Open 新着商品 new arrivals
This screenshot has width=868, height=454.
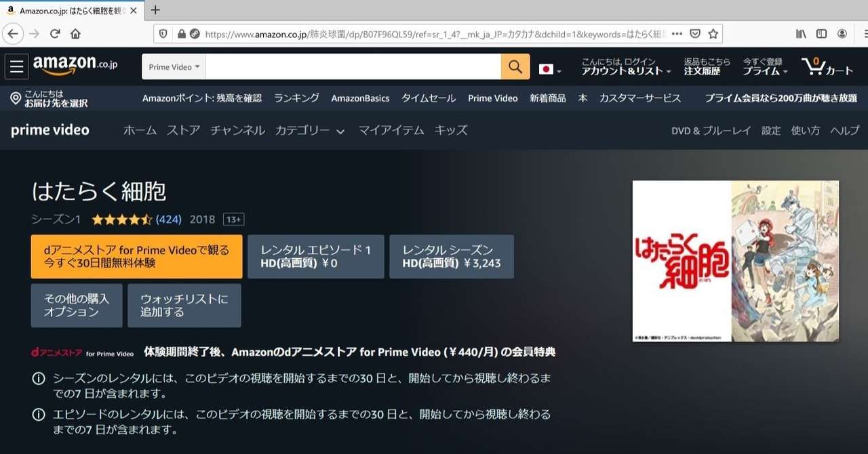547,98
